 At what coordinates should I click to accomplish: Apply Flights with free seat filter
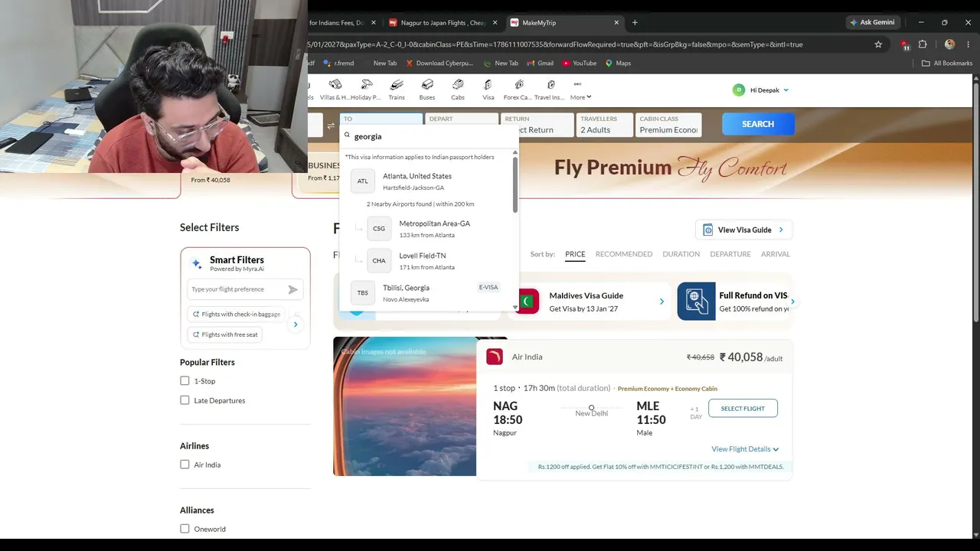tap(225, 334)
